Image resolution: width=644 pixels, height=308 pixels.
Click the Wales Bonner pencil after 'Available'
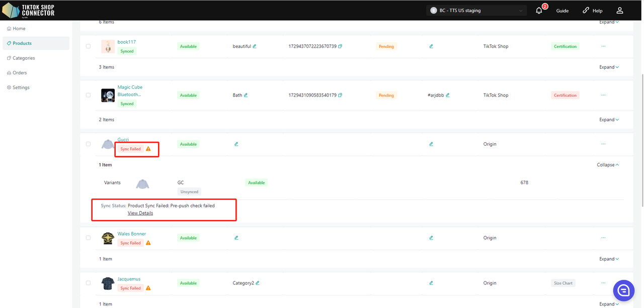pyautogui.click(x=236, y=238)
